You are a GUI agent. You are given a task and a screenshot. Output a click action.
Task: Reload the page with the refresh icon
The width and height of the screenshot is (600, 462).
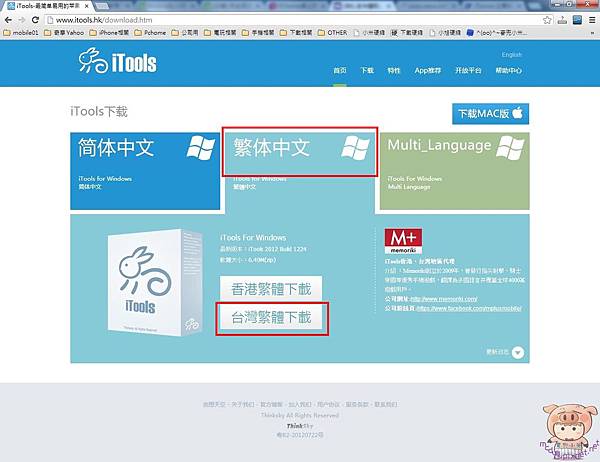pyautogui.click(x=35, y=20)
